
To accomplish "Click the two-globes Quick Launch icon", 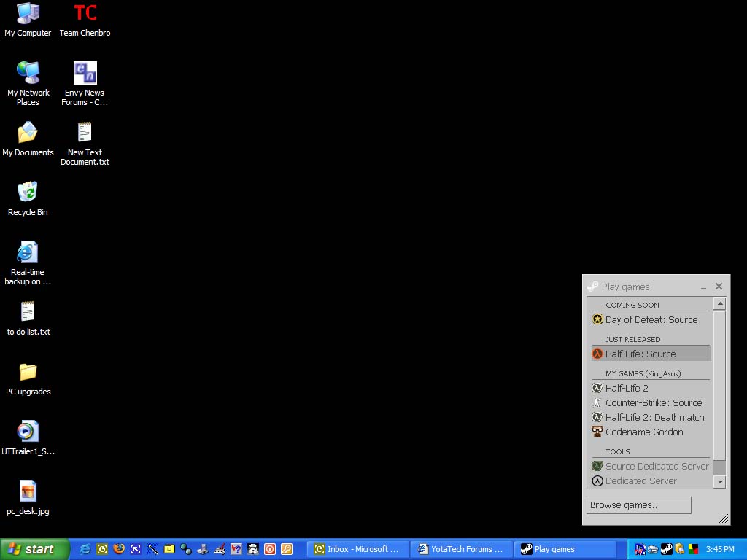I will coord(186,549).
